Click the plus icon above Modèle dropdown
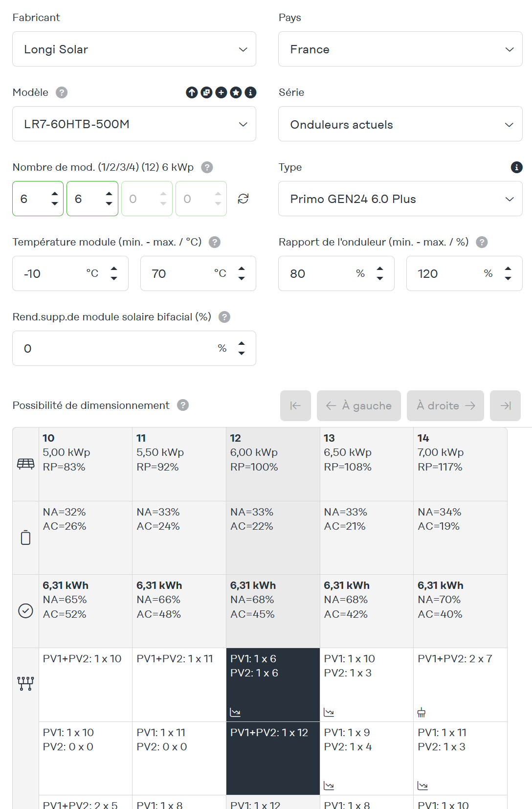 221,92
